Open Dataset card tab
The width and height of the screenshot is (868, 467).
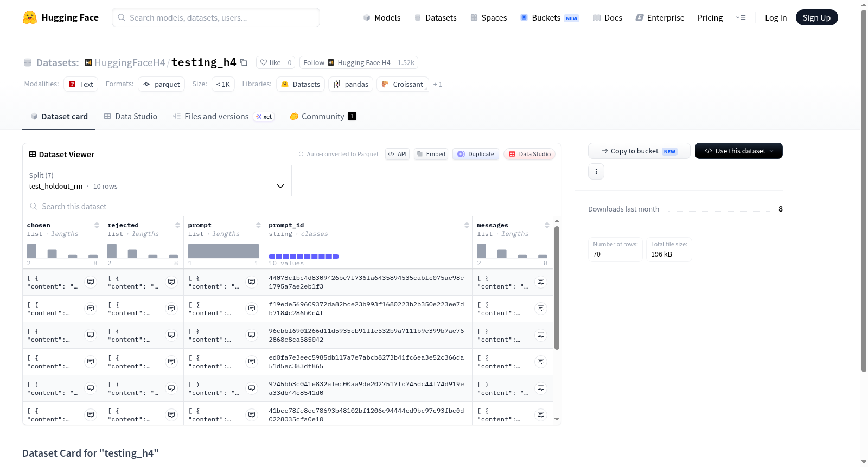click(x=59, y=117)
